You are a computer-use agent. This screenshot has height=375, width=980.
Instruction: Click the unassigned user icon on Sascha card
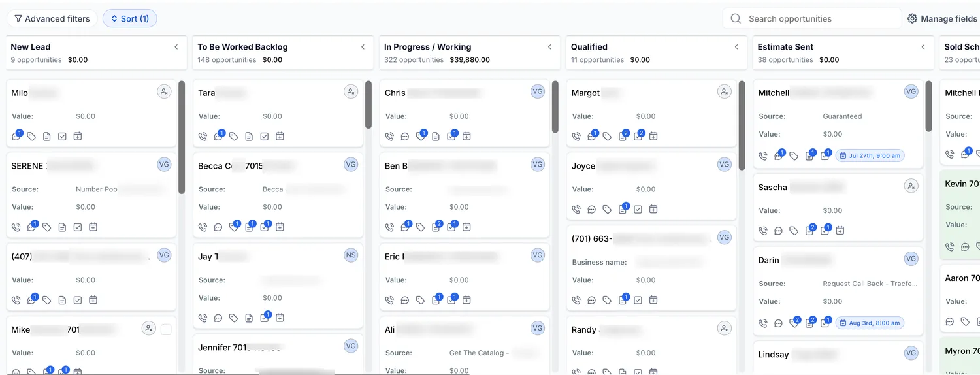pyautogui.click(x=911, y=186)
